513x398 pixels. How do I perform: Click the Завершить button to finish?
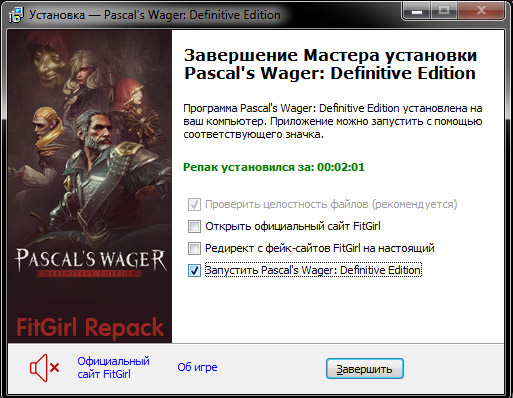365,369
